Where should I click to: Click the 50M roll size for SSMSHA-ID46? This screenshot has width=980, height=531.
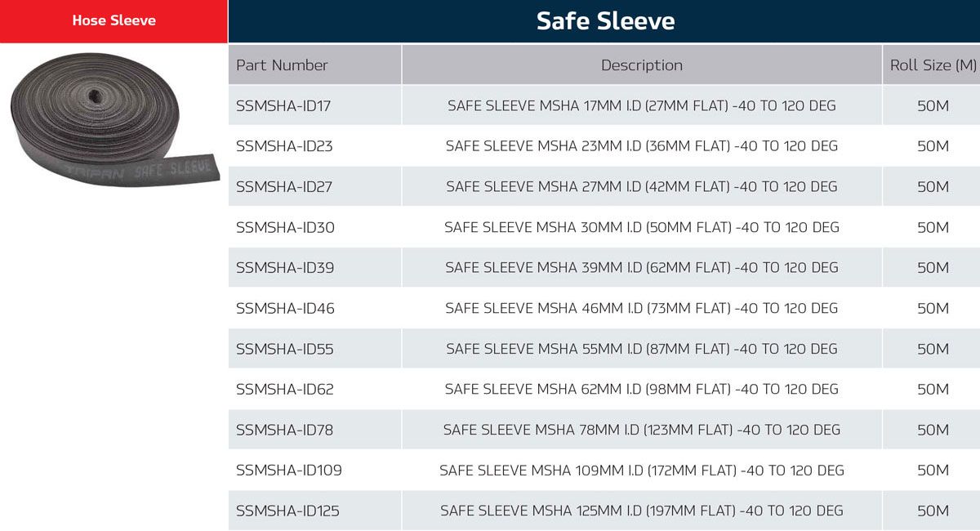[933, 309]
